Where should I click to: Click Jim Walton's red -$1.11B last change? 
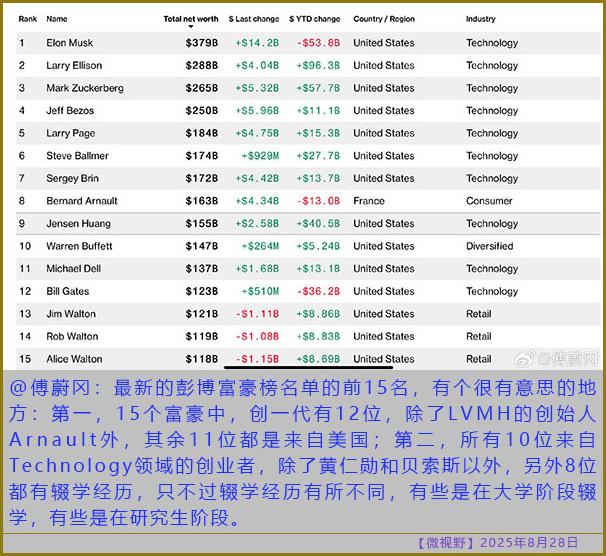[x=256, y=314]
